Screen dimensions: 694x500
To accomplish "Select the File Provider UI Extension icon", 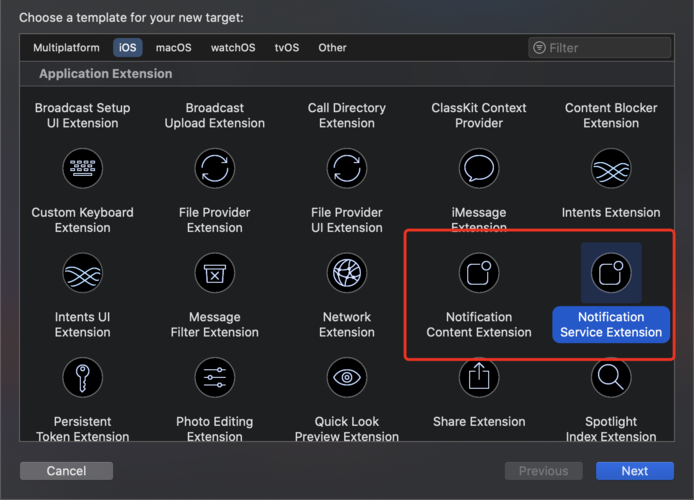I will [347, 169].
